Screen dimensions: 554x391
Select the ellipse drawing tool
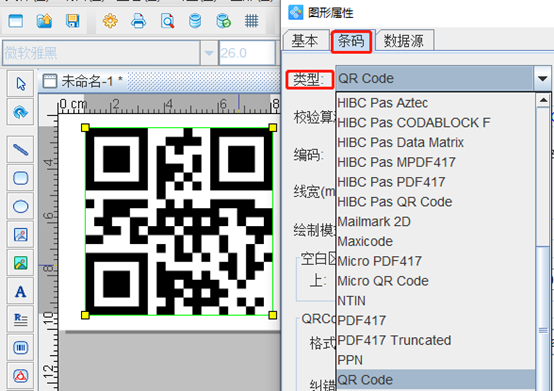tap(20, 206)
